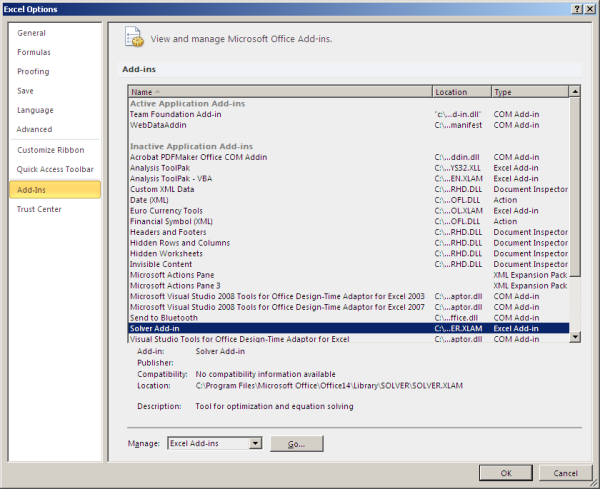Select the Hidden Worksheets row
Image resolution: width=600 pixels, height=489 pixels.
pos(349,254)
